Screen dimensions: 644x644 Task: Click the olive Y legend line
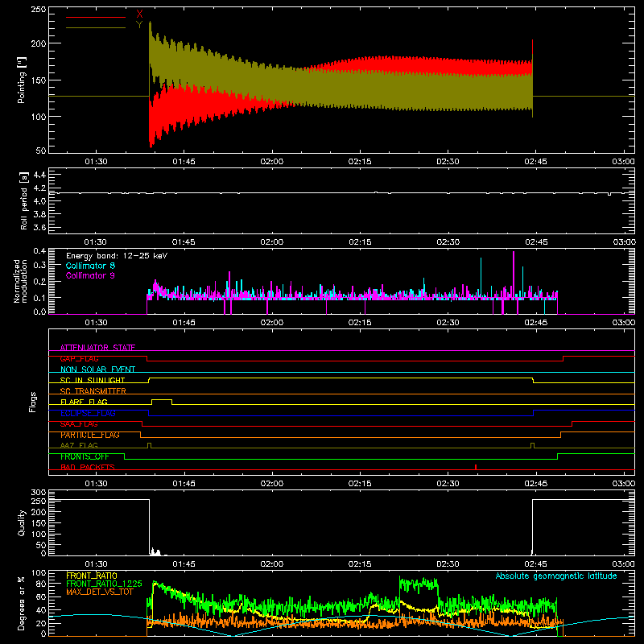click(x=96, y=27)
